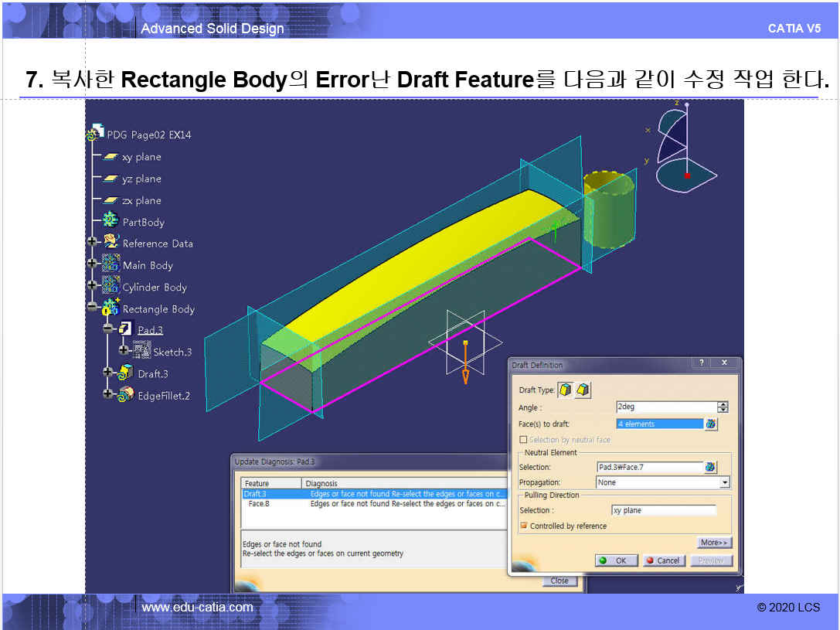Image resolution: width=840 pixels, height=630 pixels.
Task: Click the Faces to draft selection list icon
Action: 711,424
